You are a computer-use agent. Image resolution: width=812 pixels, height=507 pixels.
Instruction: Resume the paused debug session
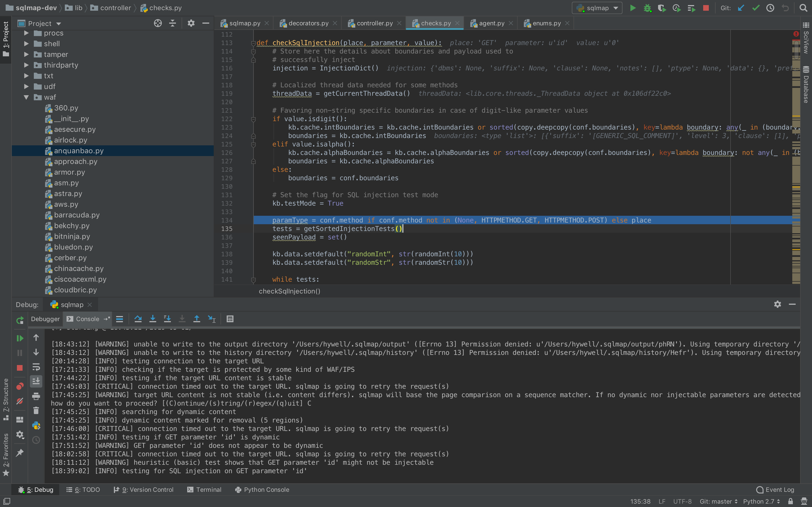[x=20, y=338]
